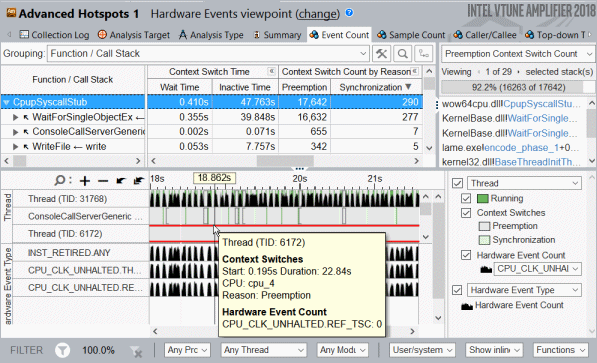Collapse Context Switch Count by Reason group
This screenshot has width=597, height=363.
coord(415,71)
